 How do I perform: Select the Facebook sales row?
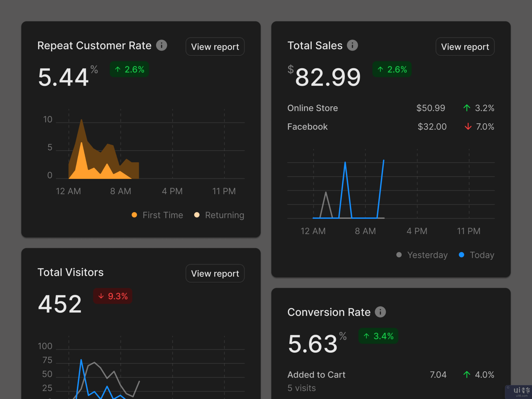point(308,127)
